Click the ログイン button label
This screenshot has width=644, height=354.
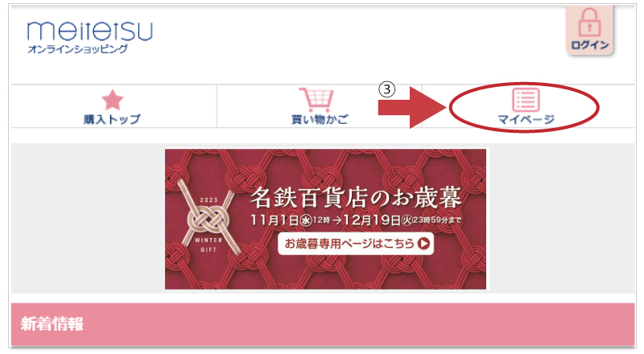pos(590,45)
